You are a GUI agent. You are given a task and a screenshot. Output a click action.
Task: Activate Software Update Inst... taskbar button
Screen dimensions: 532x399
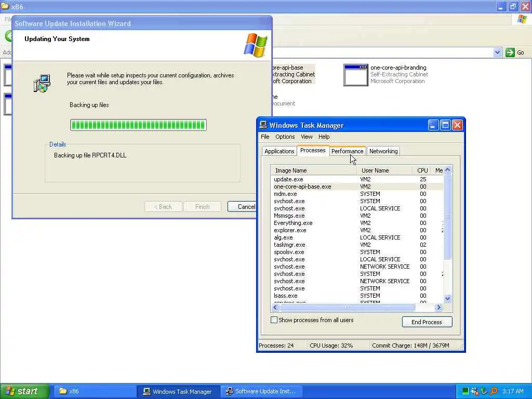click(x=261, y=391)
